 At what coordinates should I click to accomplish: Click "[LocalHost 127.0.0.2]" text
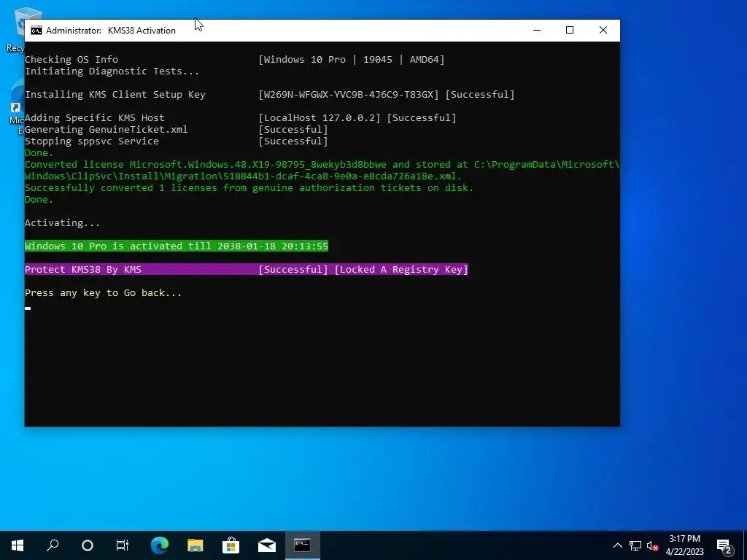click(320, 117)
